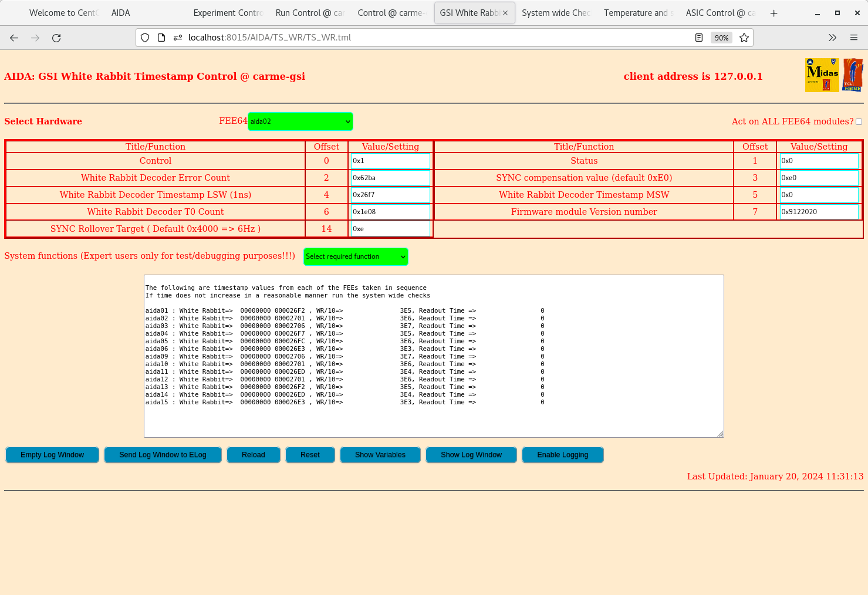Viewport: 868px width, 595px height.
Task: Click the Tcl Powered feather logo
Action: (853, 75)
